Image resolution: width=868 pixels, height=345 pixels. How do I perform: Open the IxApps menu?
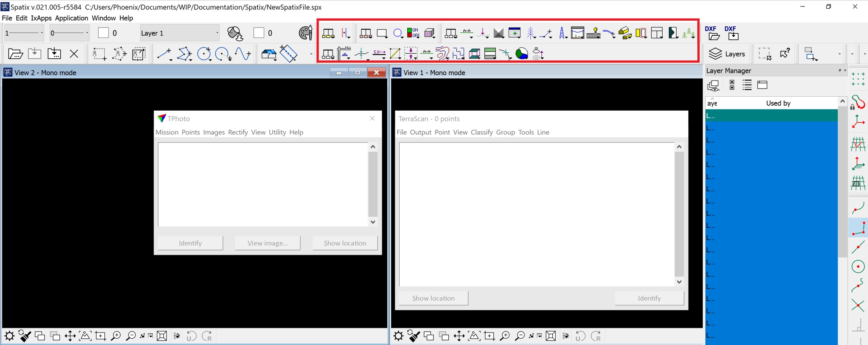tap(41, 18)
